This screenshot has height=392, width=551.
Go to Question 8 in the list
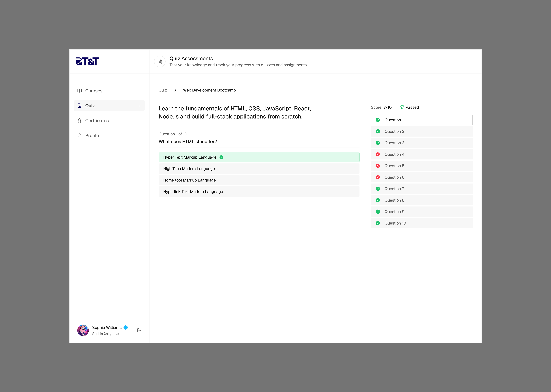(x=422, y=200)
